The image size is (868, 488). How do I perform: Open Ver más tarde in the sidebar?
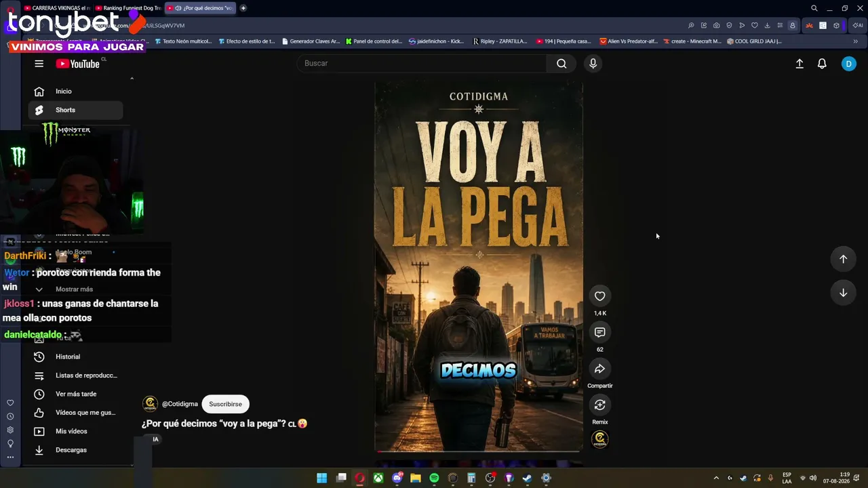pyautogui.click(x=75, y=394)
